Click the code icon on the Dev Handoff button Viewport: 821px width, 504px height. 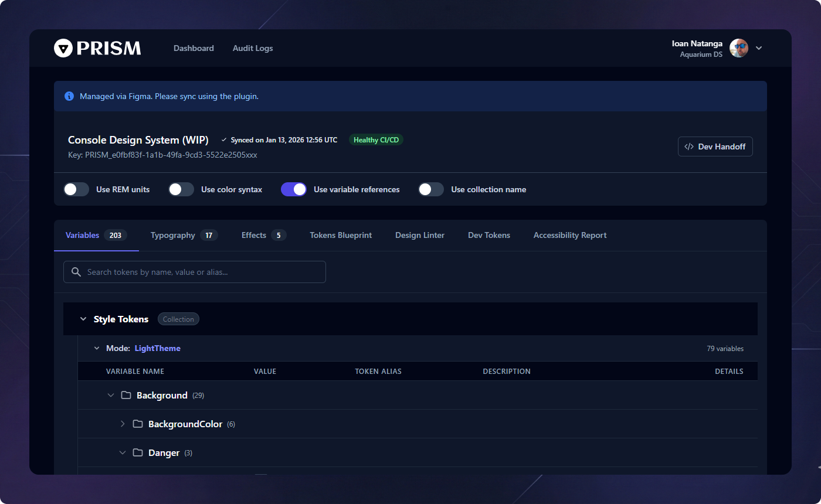[x=688, y=147]
